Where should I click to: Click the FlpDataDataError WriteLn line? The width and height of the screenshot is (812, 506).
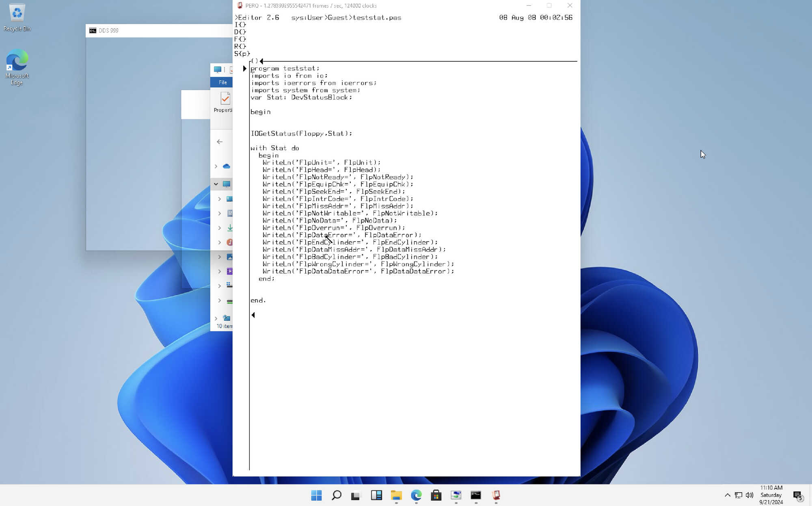[358, 271]
